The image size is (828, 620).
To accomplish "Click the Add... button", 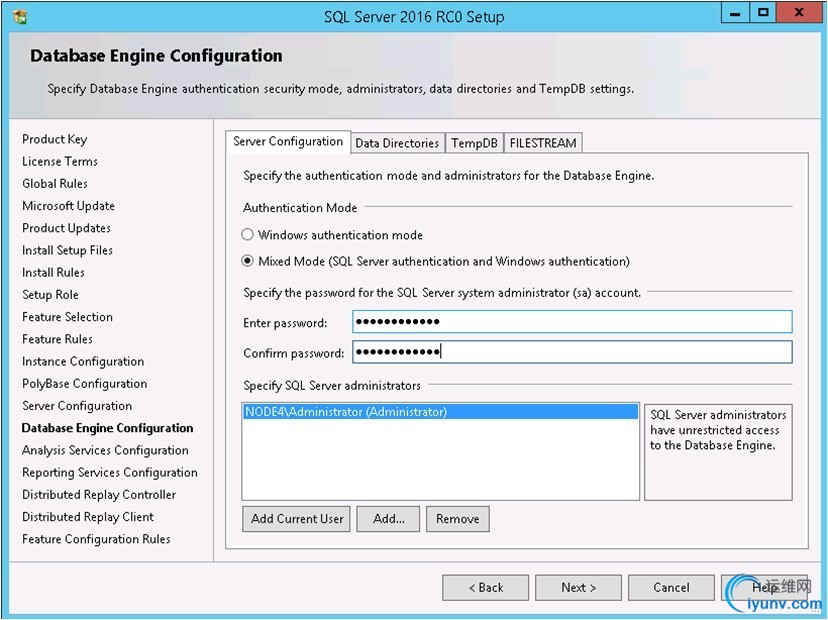I will pos(389,518).
